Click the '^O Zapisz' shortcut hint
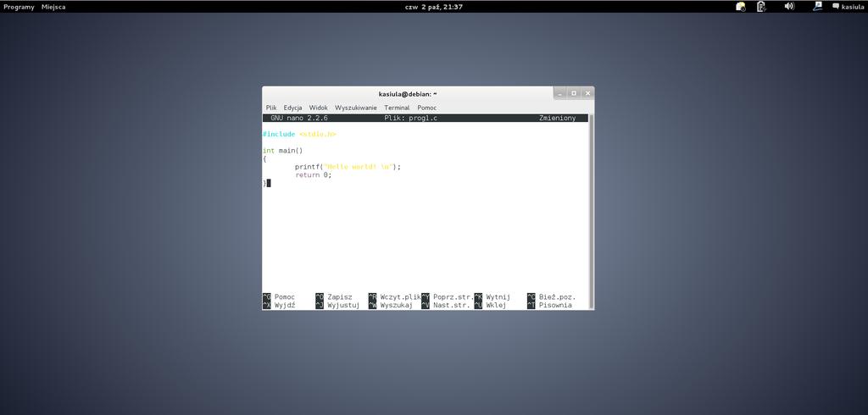The height and width of the screenshot is (415, 868). [x=334, y=297]
